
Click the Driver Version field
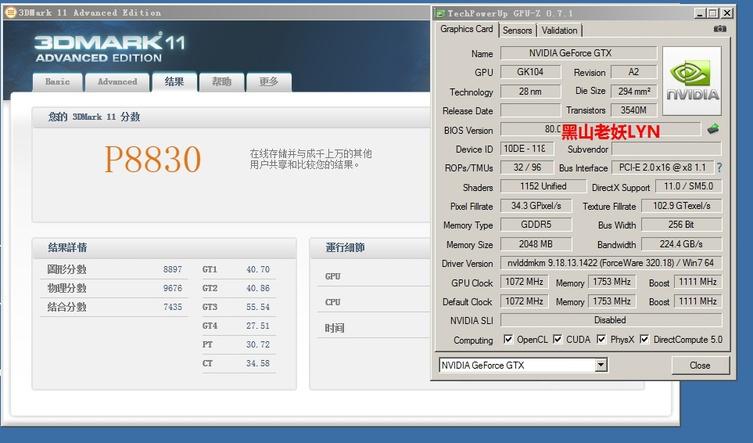(611, 263)
